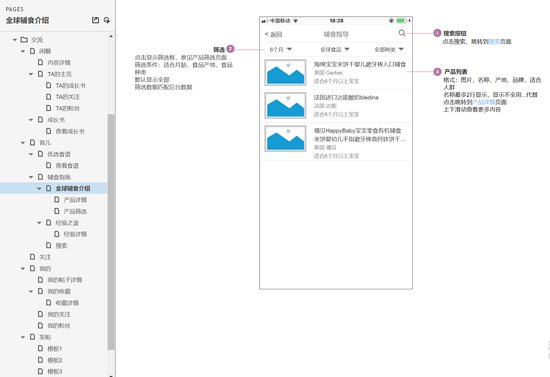Open the 6个月 age filter dropdown
Image resolution: width=550 pixels, height=377 pixels.
281,49
